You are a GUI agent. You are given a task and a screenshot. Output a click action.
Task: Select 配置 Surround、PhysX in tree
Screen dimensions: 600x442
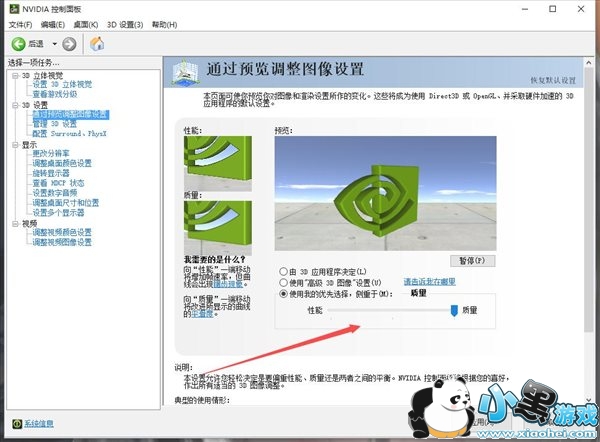[x=69, y=134]
